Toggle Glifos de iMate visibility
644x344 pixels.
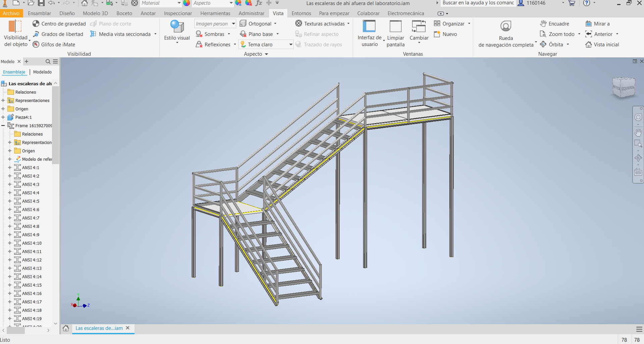coord(54,45)
